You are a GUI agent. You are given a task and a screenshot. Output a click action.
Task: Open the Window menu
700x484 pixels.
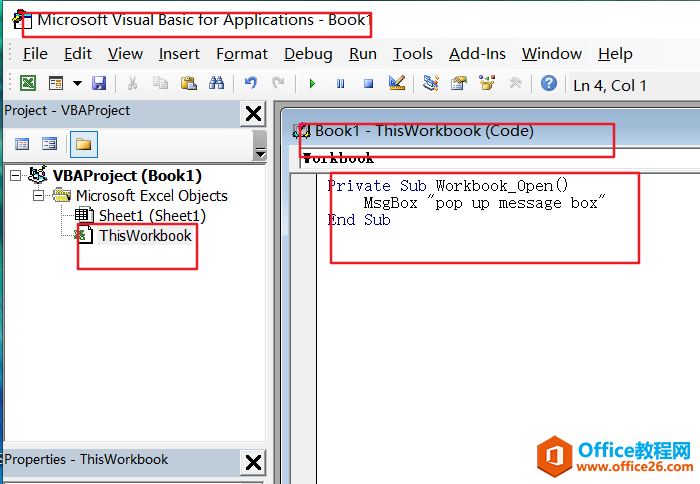point(552,54)
